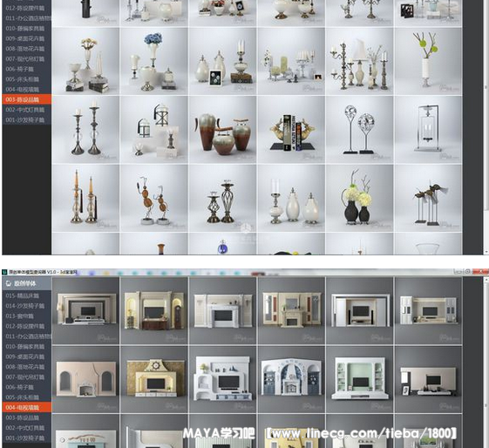Pick the tall white vase with green branches
489x448 pixels.
[x=428, y=61]
